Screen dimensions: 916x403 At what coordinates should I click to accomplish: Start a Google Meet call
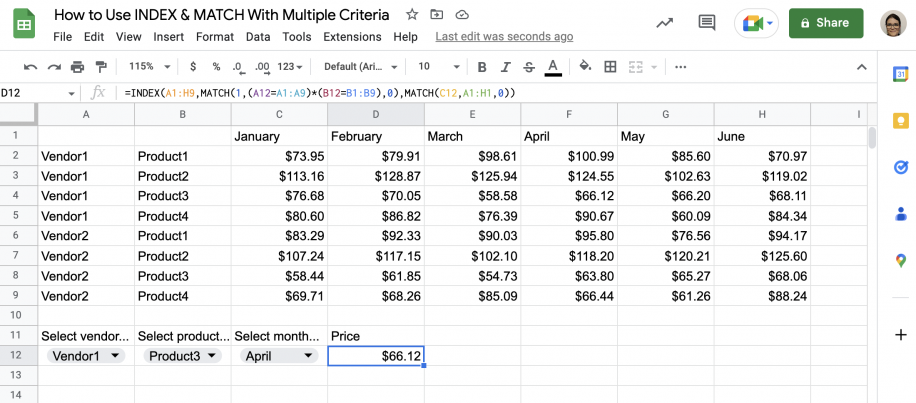tap(752, 23)
